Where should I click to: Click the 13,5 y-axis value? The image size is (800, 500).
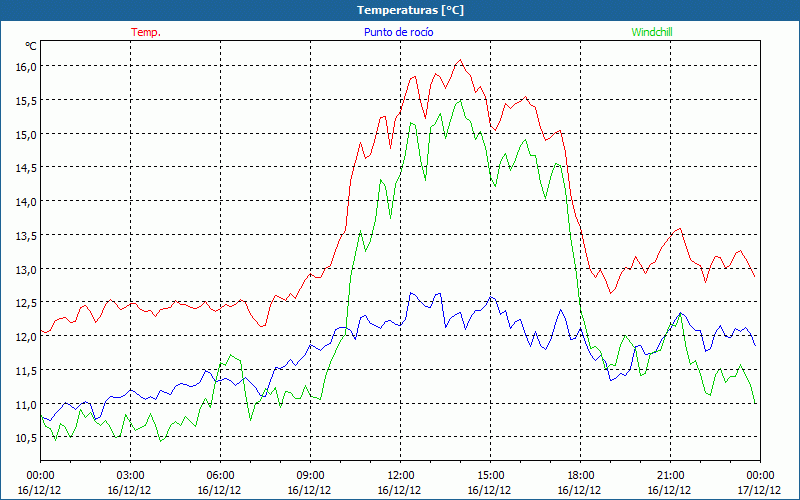27,236
